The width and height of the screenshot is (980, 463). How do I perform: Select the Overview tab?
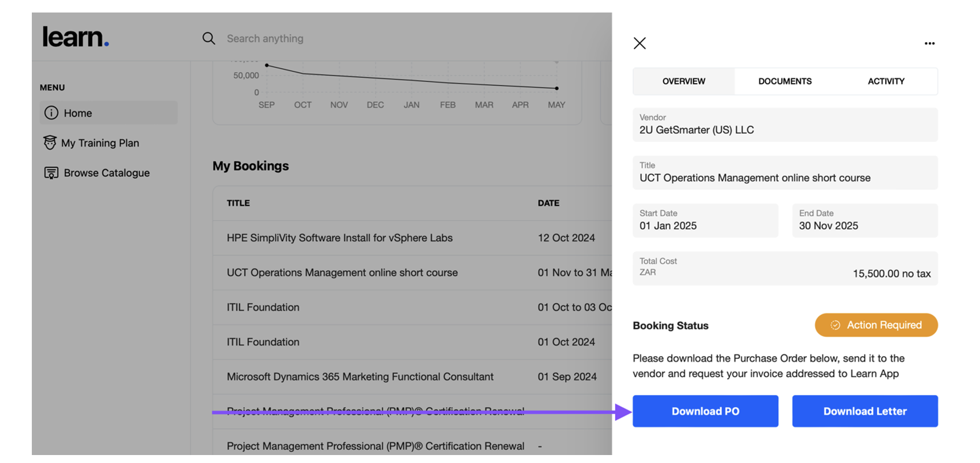(683, 81)
